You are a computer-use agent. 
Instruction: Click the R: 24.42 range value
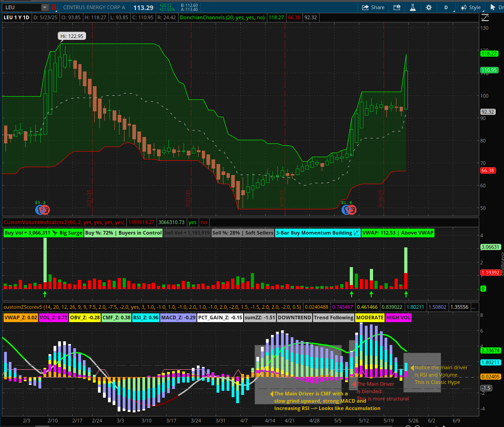point(167,17)
